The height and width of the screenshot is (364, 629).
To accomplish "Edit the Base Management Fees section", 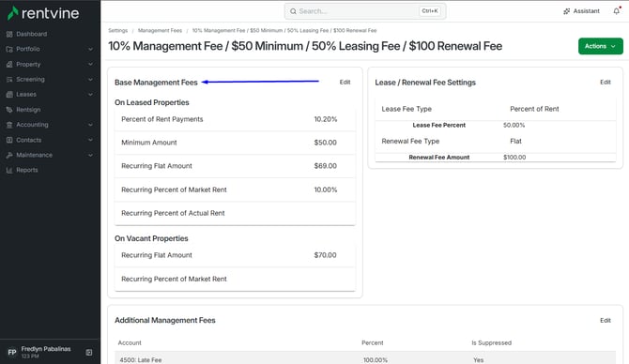I will click(x=345, y=83).
